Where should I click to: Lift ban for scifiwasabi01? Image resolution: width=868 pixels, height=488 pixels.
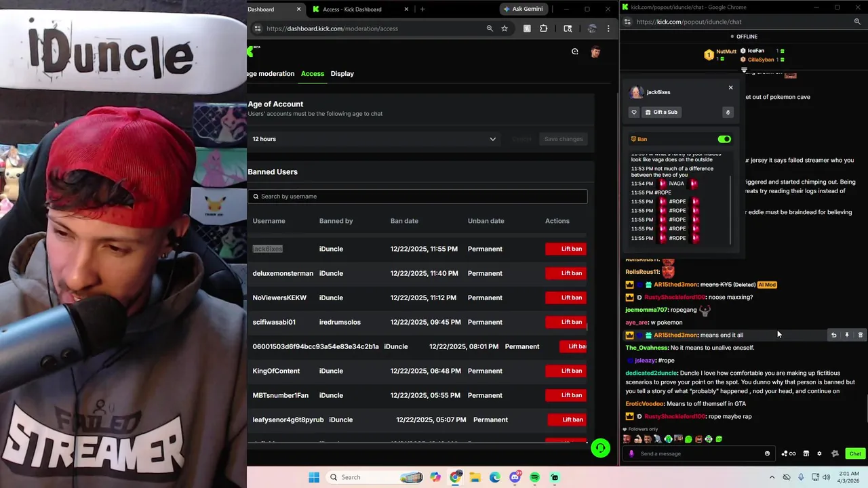[x=566, y=322]
